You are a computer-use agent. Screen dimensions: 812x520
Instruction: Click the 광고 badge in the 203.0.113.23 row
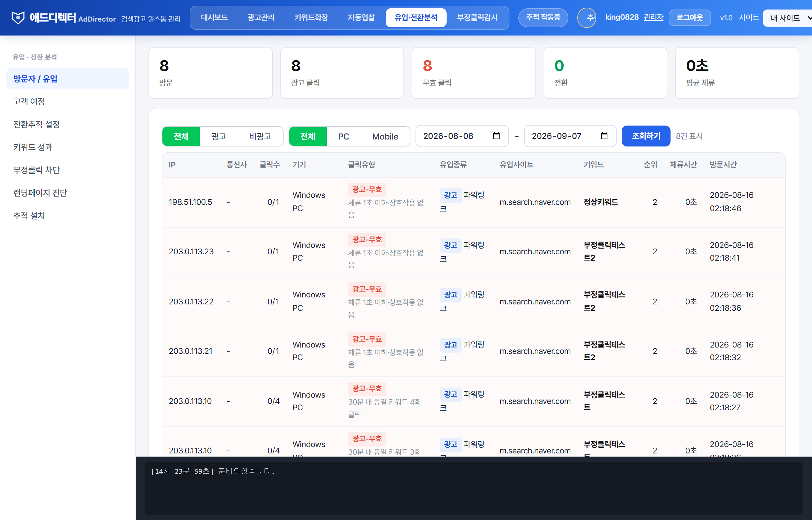pos(451,245)
